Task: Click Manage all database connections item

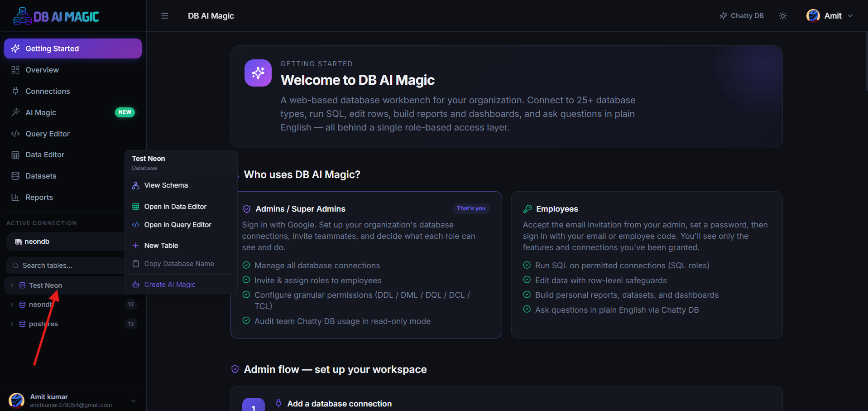Action: (x=317, y=266)
